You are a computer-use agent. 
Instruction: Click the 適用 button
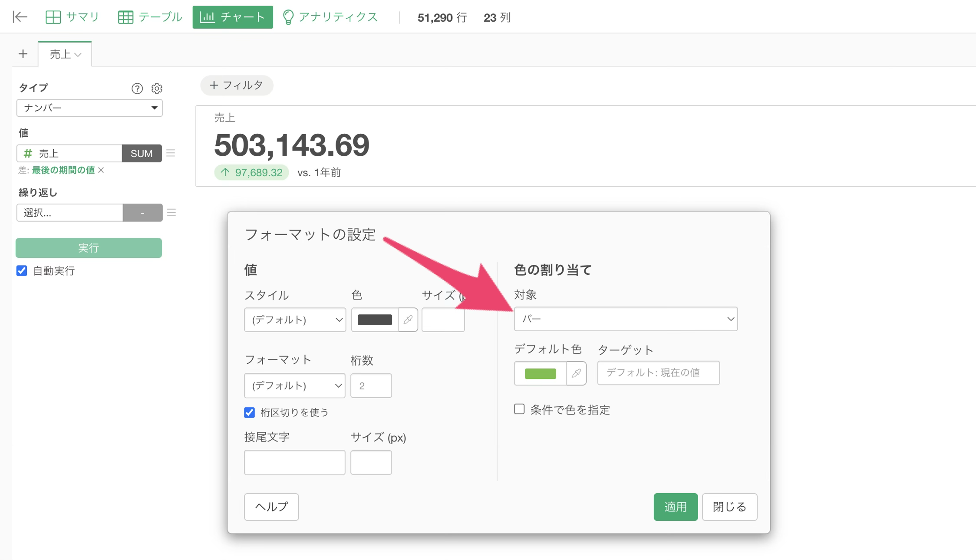click(676, 507)
